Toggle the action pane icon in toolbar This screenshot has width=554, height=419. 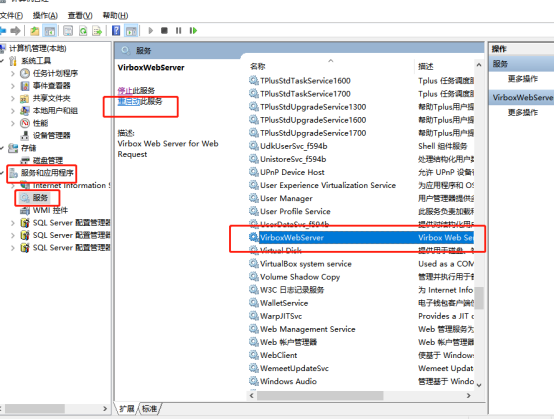point(131,31)
